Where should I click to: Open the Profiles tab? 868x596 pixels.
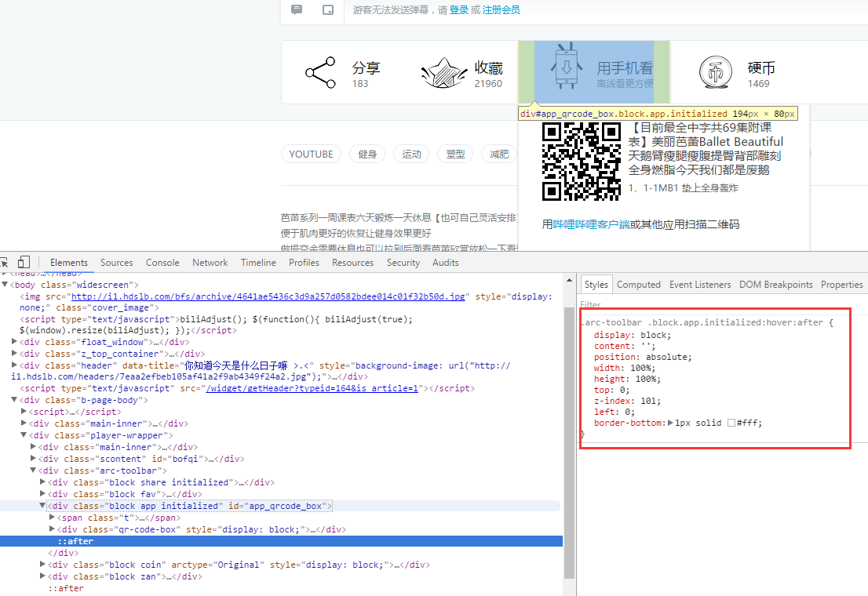tap(304, 262)
